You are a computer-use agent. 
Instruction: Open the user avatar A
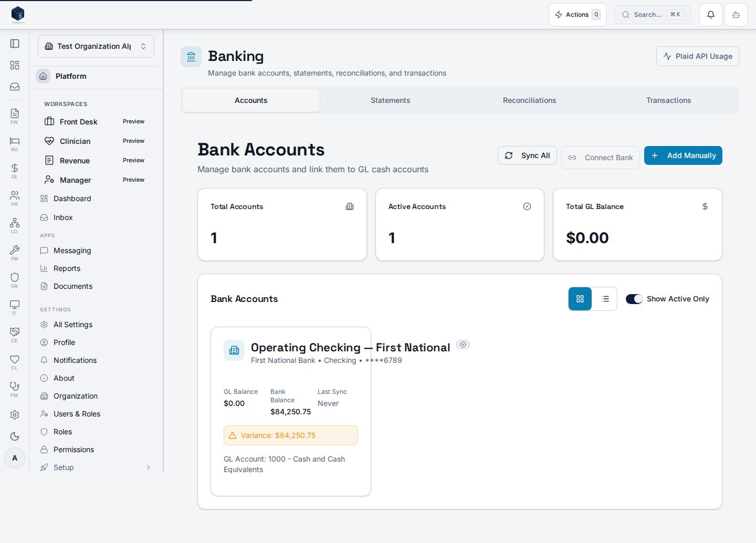pos(15,458)
